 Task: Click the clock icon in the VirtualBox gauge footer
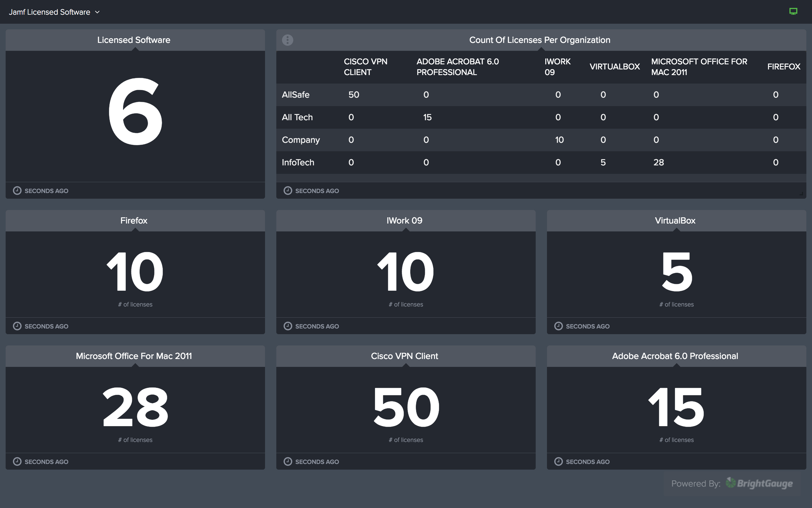click(x=558, y=326)
